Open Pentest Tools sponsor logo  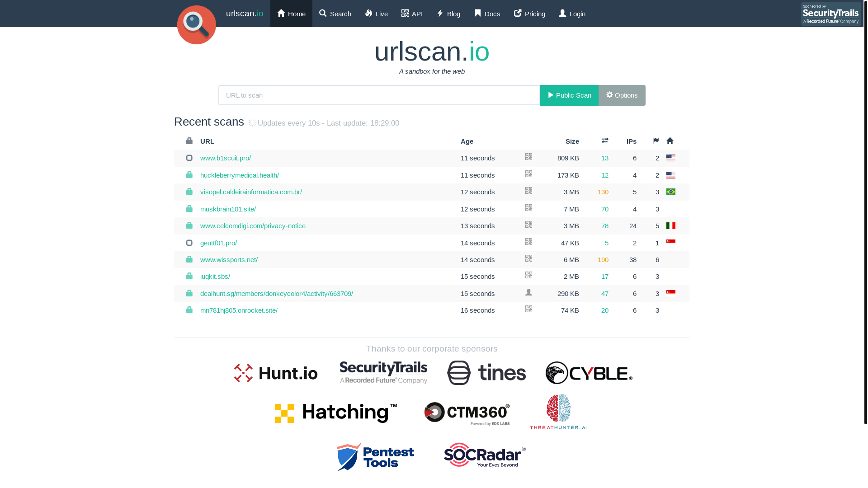(376, 456)
